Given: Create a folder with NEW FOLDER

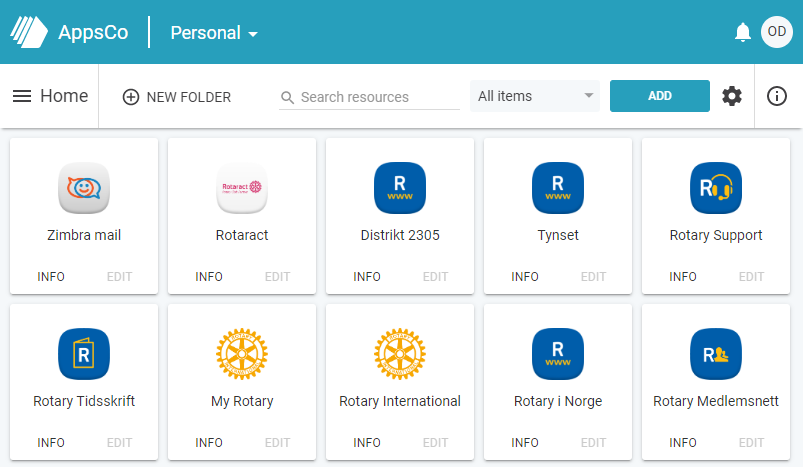Looking at the screenshot, I should 177,97.
